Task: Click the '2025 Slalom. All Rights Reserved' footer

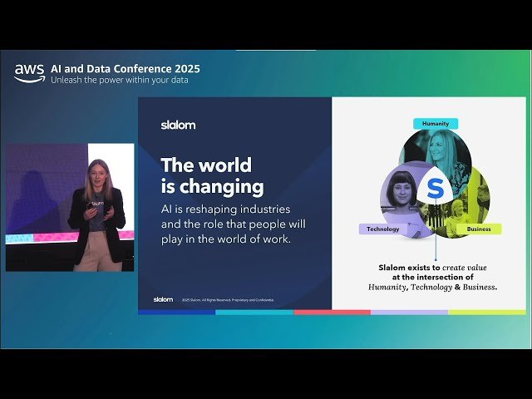Action: pyautogui.click(x=228, y=300)
